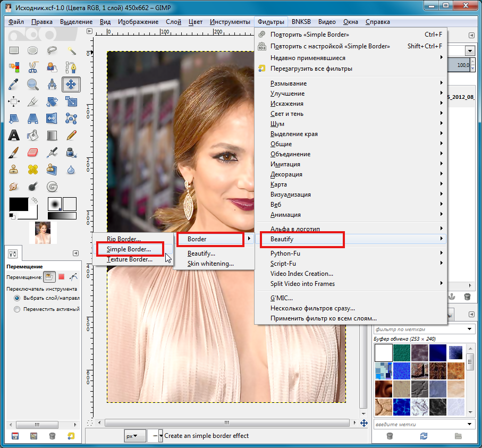Select the Rotate tool
This screenshot has width=482, height=448.
52,101
